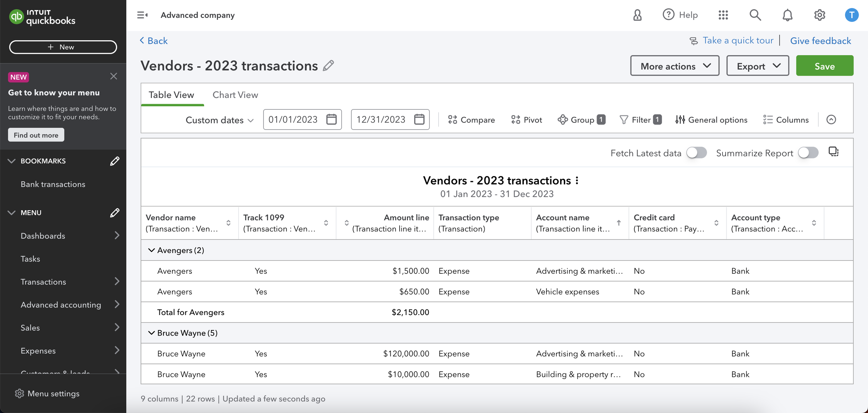This screenshot has height=413, width=868.
Task: Toggle the Summarize Report switch
Action: click(x=808, y=153)
